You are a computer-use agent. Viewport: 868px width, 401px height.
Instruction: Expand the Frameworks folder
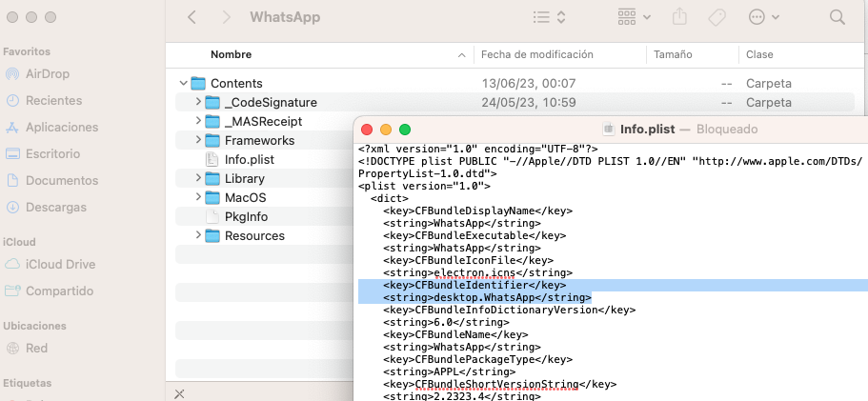pyautogui.click(x=198, y=140)
